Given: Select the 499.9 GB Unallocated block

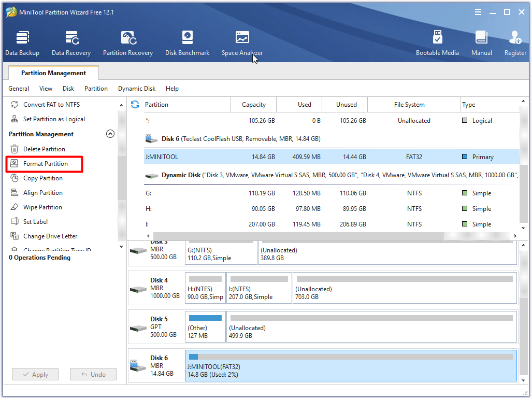Looking at the screenshot, I should click(371, 327).
